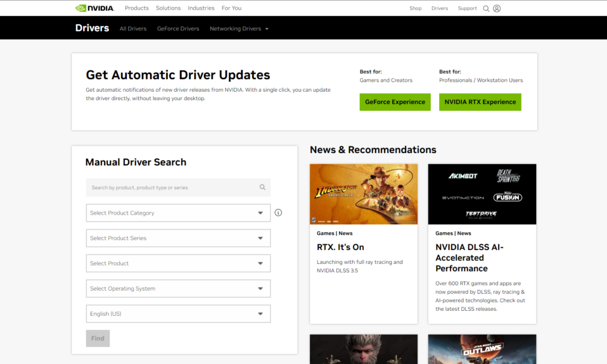Image resolution: width=607 pixels, height=364 pixels.
Task: Go to All Drivers tab
Action: point(133,28)
